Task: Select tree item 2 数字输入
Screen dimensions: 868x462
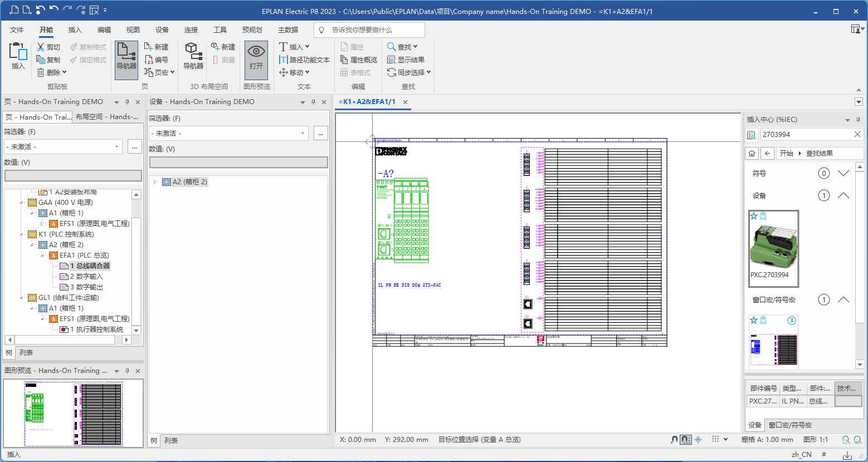Action: coord(86,277)
